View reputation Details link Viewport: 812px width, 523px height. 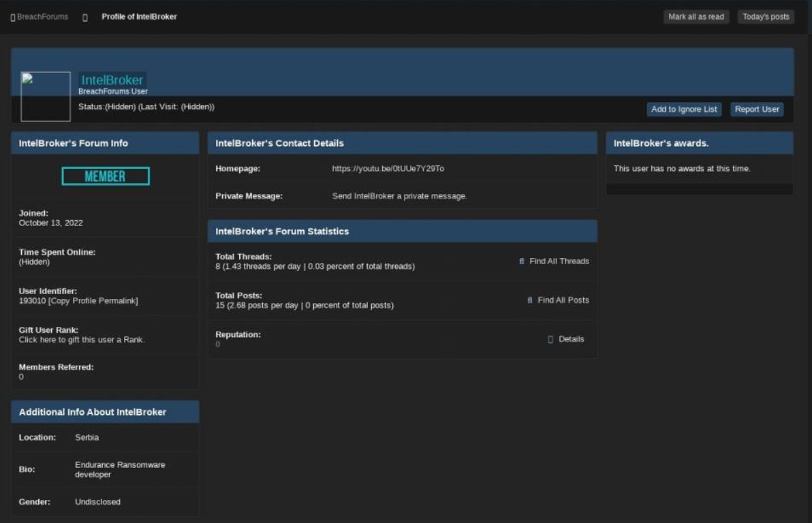[x=571, y=339]
